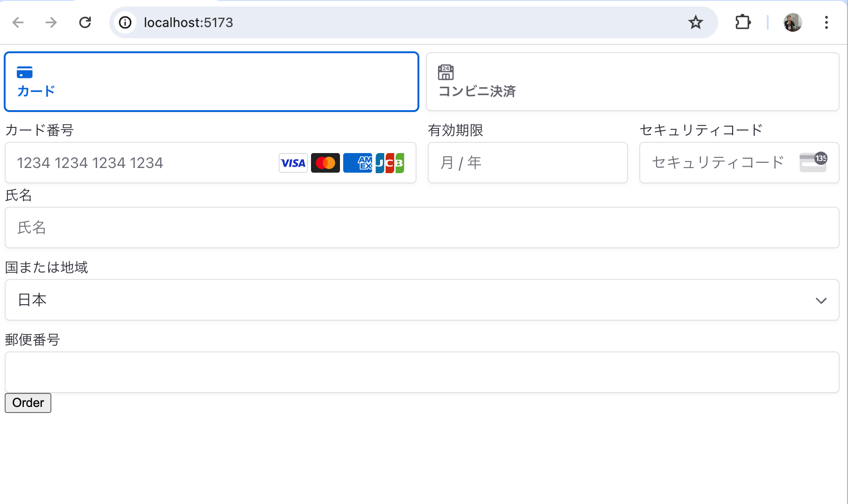Expand country list via chevron arrow
This screenshot has height=504, width=848.
[x=821, y=301]
